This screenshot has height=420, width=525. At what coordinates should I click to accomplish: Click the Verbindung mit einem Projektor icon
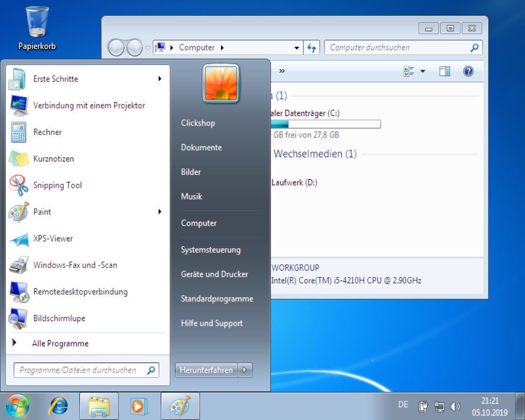pyautogui.click(x=19, y=106)
